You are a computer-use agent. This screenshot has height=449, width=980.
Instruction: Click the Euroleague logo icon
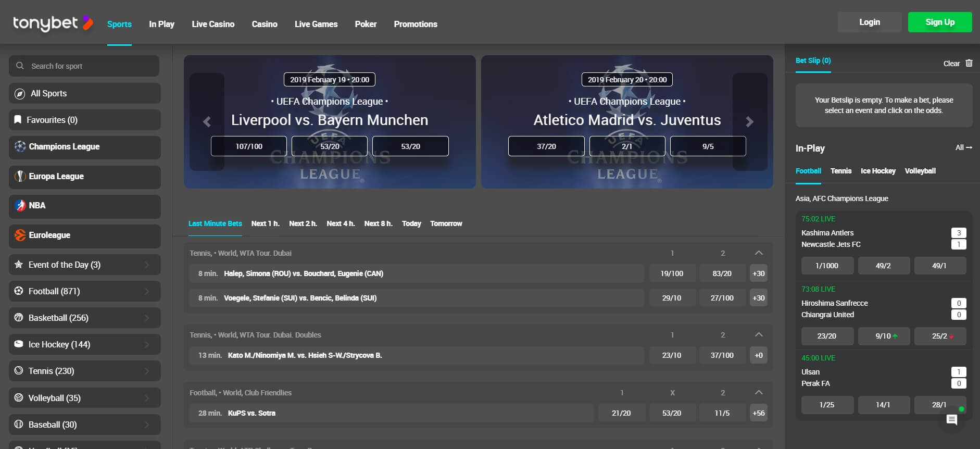(x=20, y=235)
